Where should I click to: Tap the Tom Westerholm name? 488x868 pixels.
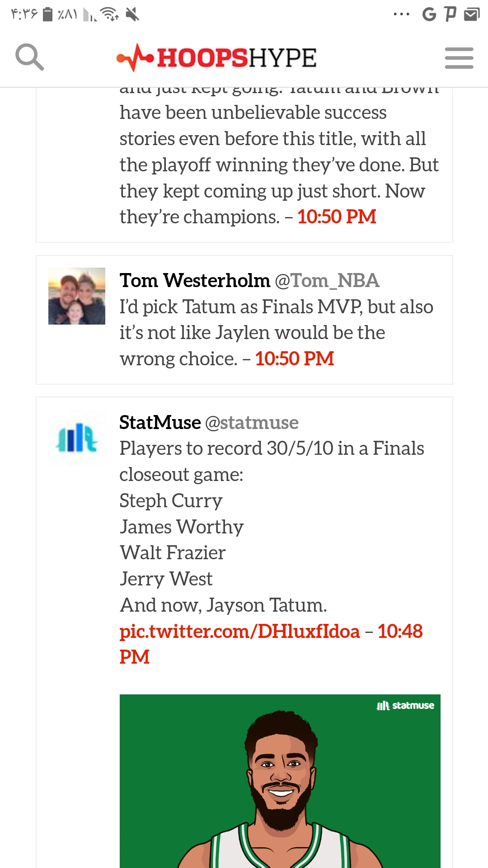point(195,281)
